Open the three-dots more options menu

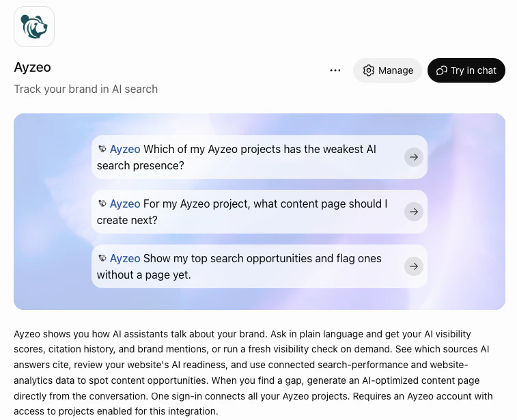point(335,70)
